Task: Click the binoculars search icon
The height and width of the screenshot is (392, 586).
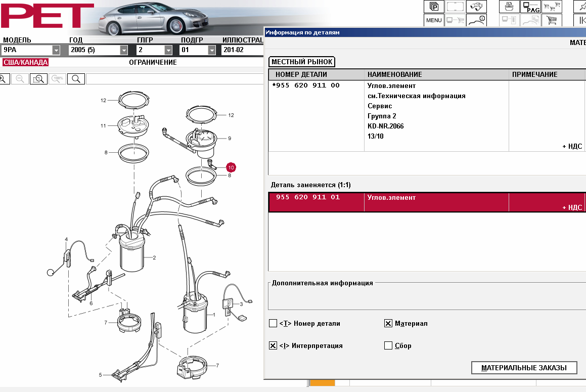Action: [476, 7]
